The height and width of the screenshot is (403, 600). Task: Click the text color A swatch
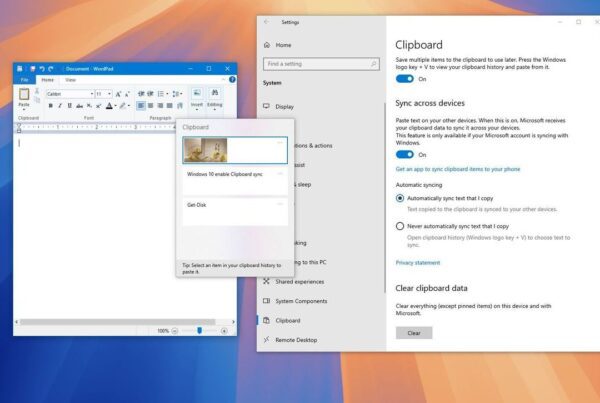(109, 106)
